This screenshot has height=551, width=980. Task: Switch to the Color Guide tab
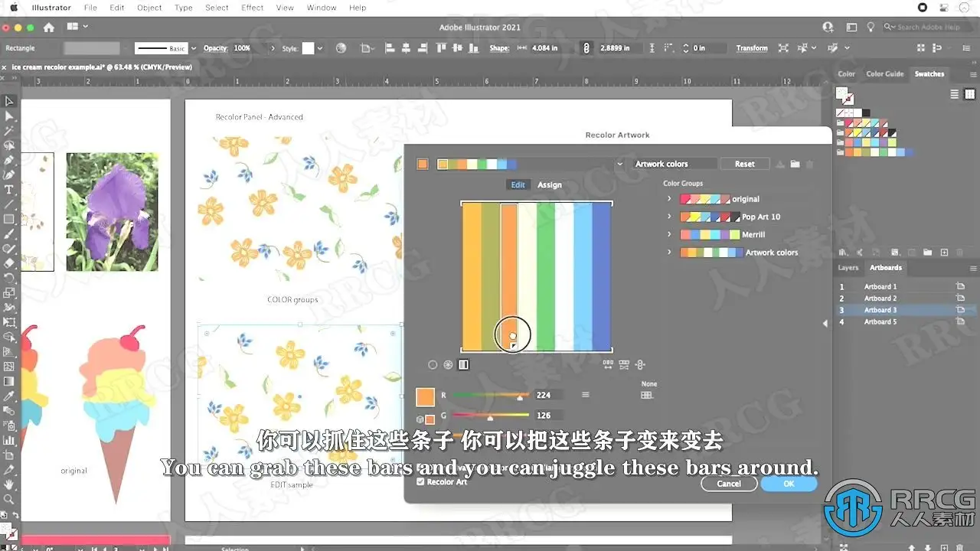click(x=885, y=74)
